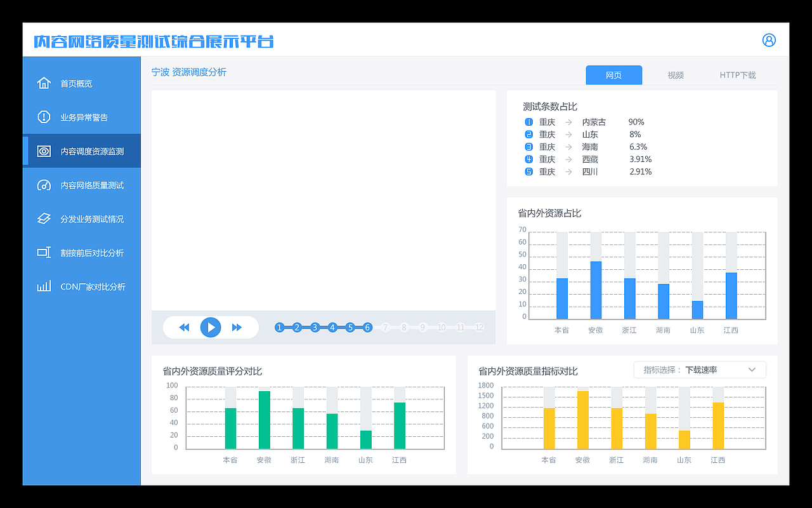Image resolution: width=812 pixels, height=508 pixels.
Task: Select timeline step 6 marker
Action: pyautogui.click(x=367, y=327)
